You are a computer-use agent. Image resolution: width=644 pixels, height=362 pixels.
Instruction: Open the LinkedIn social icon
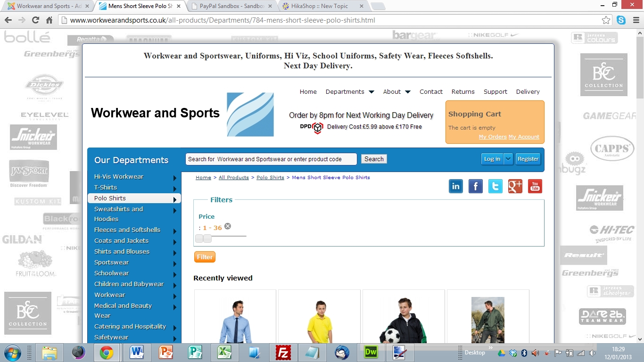(x=456, y=186)
